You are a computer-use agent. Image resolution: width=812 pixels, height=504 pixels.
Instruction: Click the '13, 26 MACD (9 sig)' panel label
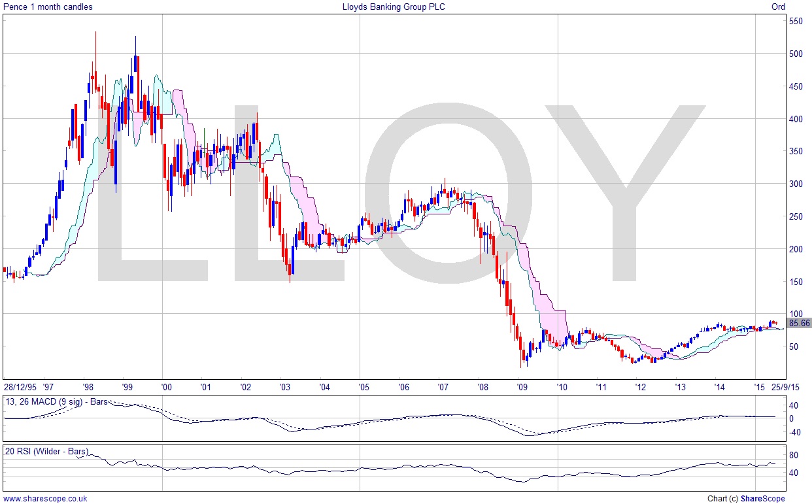point(56,400)
